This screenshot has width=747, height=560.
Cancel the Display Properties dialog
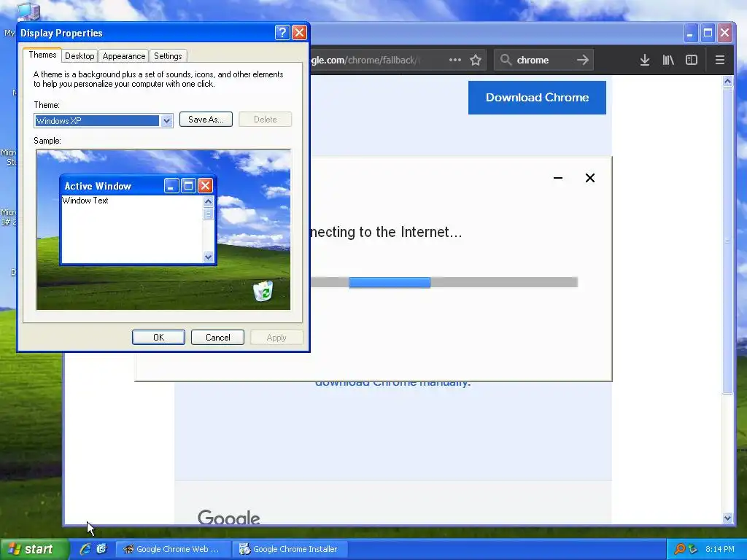point(217,337)
